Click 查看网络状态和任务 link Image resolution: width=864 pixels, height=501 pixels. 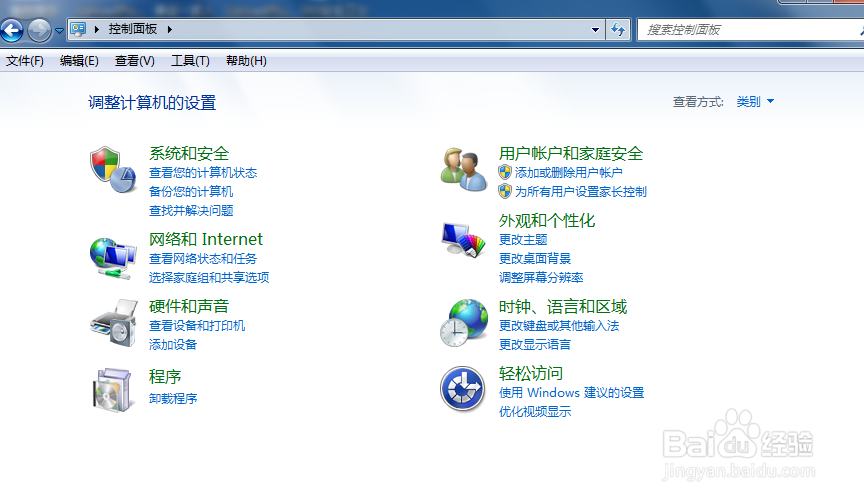point(203,259)
